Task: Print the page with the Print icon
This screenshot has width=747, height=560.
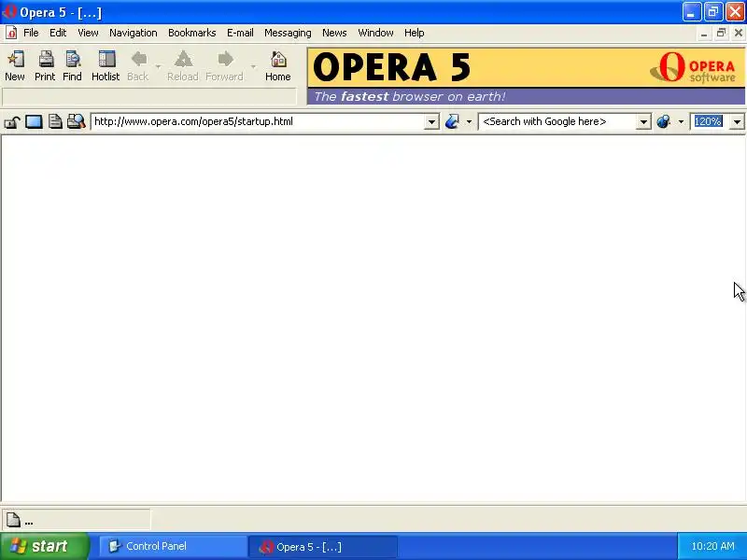Action: (x=45, y=65)
